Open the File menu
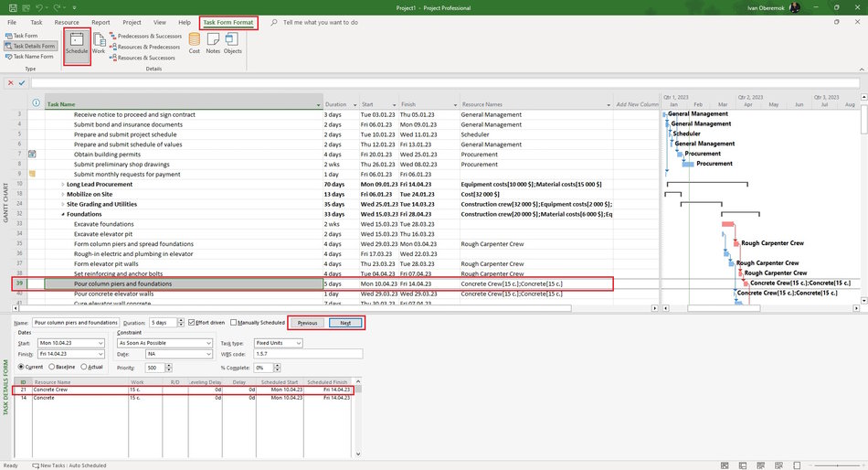Image resolution: width=868 pixels, height=470 pixels. click(12, 23)
